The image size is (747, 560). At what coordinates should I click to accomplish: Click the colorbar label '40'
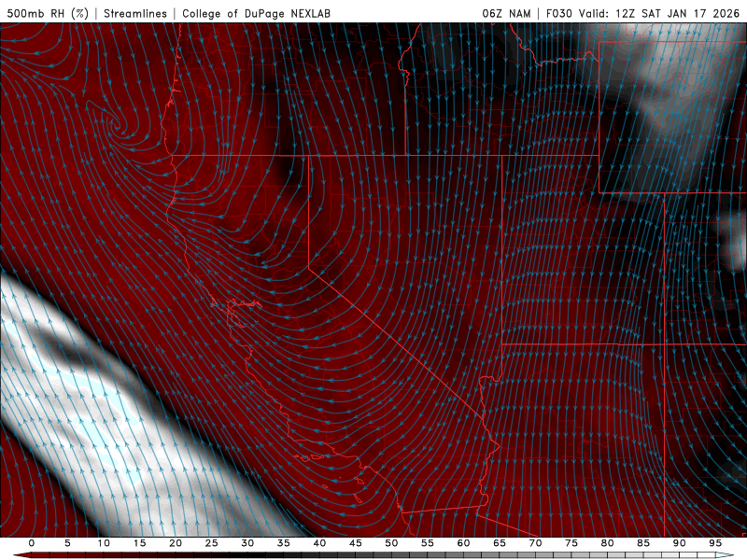(x=319, y=543)
